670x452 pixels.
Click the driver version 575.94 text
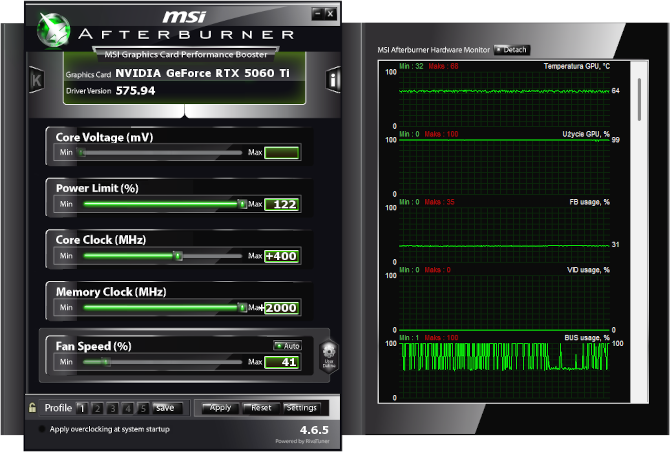pyautogui.click(x=135, y=91)
